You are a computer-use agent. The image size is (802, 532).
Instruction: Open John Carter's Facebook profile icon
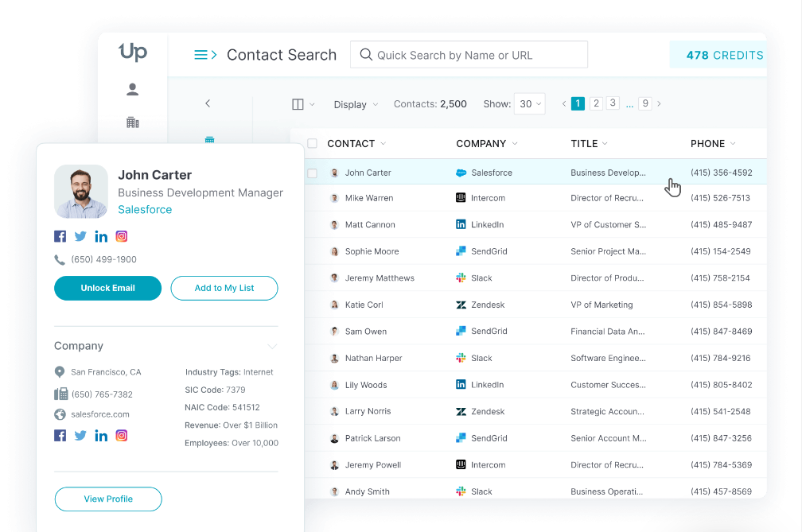point(60,236)
